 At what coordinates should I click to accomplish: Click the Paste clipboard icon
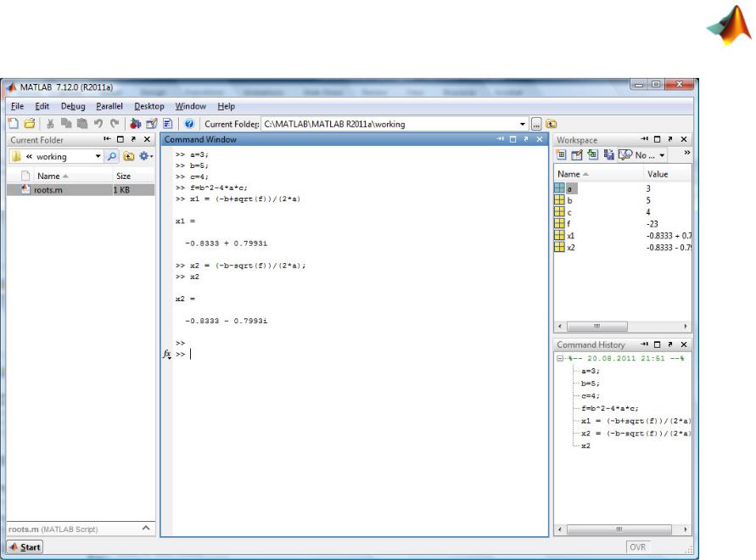[x=82, y=124]
